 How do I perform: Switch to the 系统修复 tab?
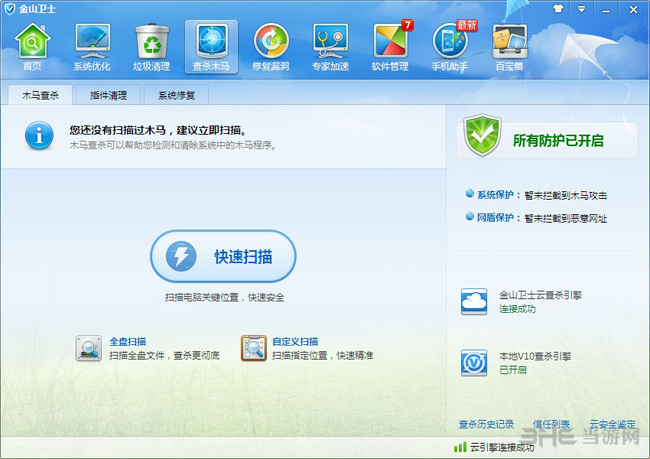tap(176, 96)
